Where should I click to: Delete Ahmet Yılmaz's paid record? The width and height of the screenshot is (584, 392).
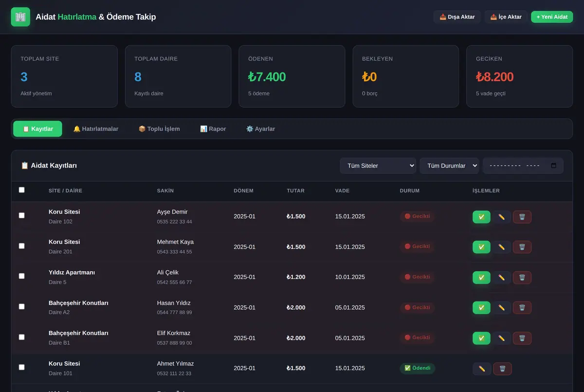tap(502, 369)
